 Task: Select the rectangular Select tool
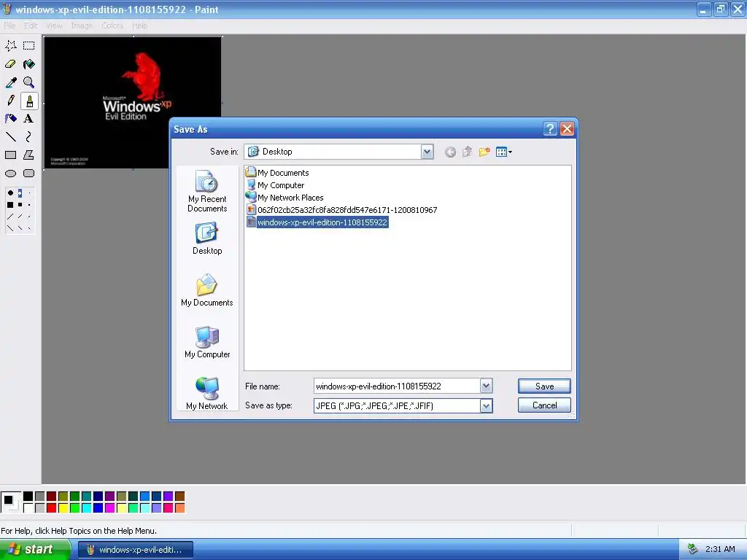click(x=29, y=46)
